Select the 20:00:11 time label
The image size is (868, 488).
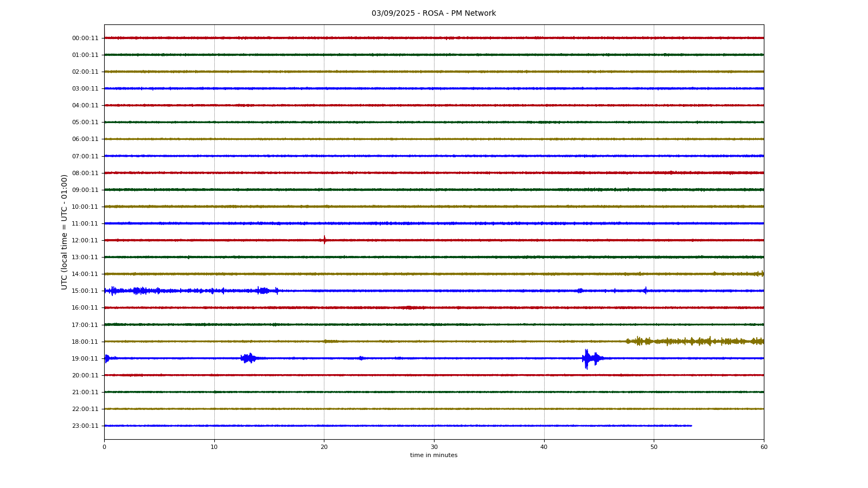(85, 375)
